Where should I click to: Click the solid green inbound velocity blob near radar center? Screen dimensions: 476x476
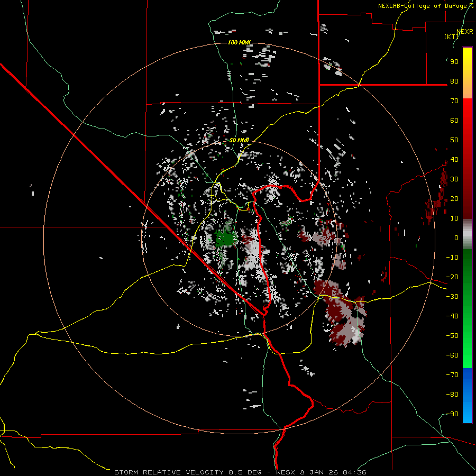point(225,239)
